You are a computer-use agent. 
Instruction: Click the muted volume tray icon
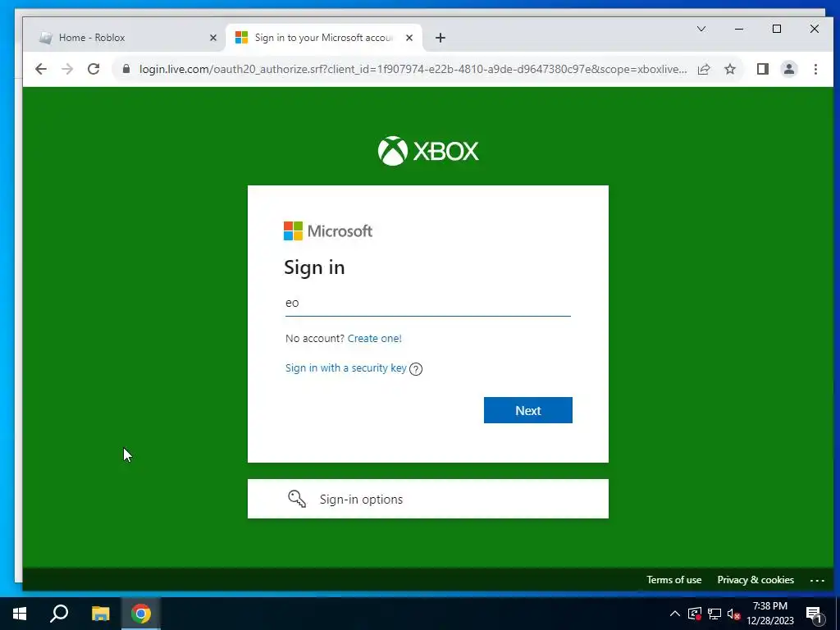coord(733,614)
